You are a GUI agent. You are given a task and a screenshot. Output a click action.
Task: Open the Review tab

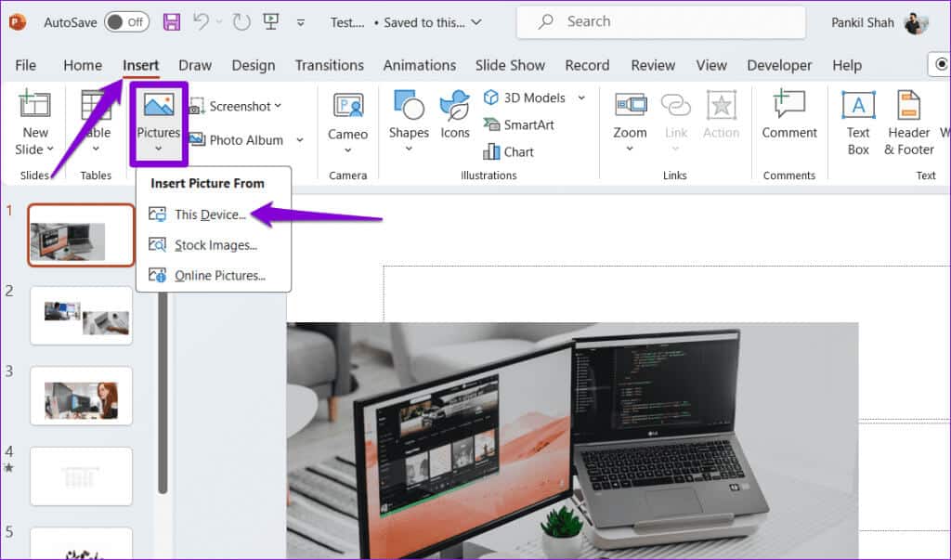pos(653,65)
